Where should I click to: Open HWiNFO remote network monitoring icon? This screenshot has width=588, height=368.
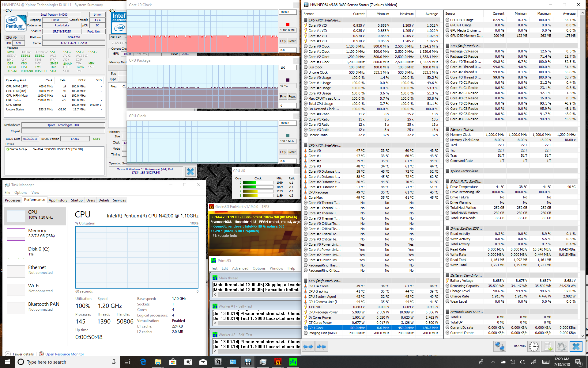pos(499,347)
